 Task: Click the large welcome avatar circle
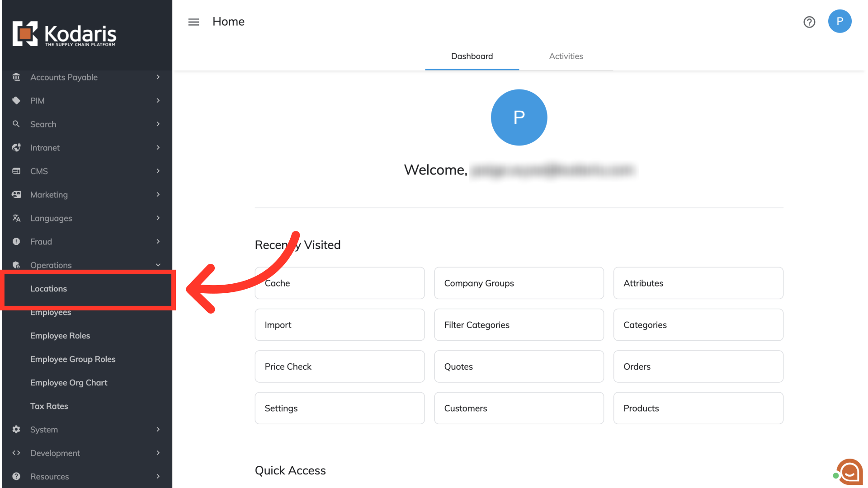pyautogui.click(x=519, y=117)
